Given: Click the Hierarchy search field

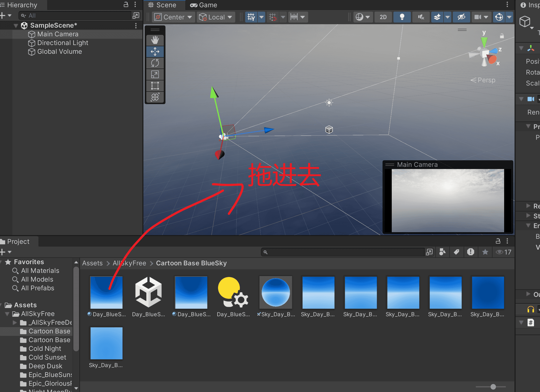Looking at the screenshot, I should click(x=75, y=16).
